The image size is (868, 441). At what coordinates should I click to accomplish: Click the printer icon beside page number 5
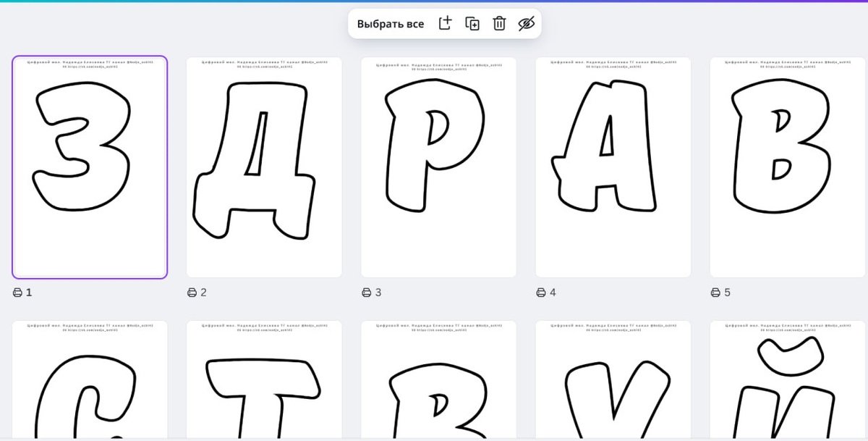[x=715, y=293]
